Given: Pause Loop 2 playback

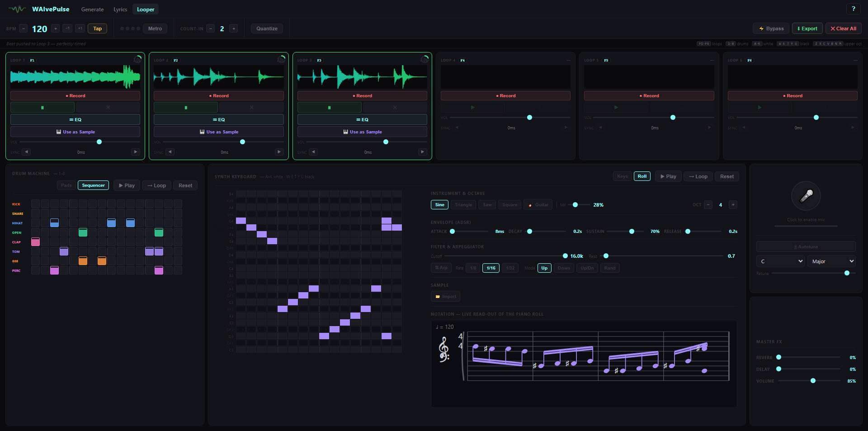Looking at the screenshot, I should [186, 108].
